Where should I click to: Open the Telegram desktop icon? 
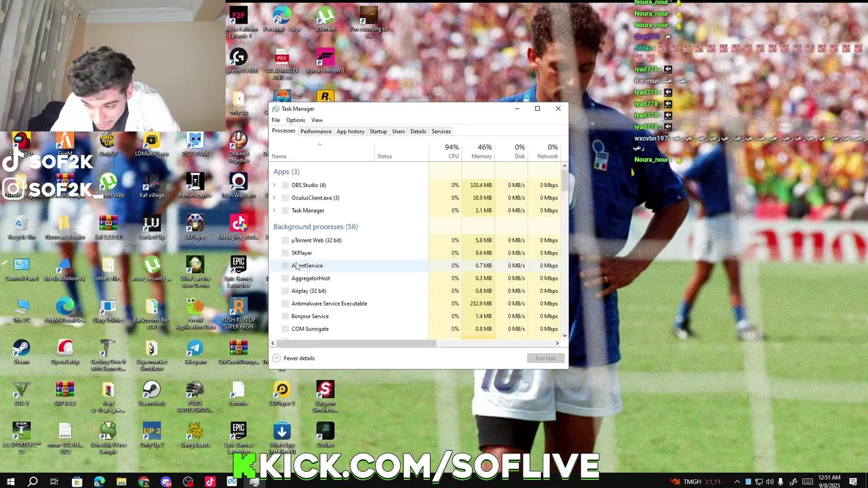click(x=195, y=352)
